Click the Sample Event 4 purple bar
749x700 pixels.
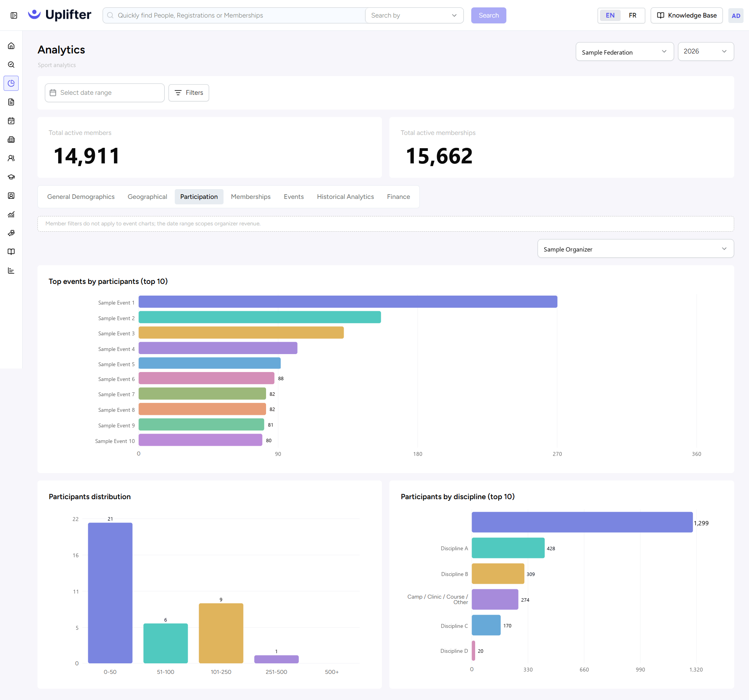[218, 348]
